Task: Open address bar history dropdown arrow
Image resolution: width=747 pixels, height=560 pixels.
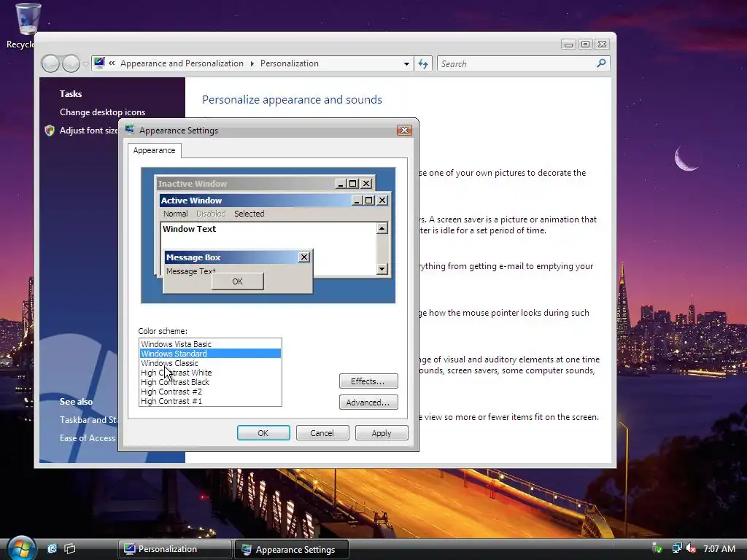Action: 406,63
